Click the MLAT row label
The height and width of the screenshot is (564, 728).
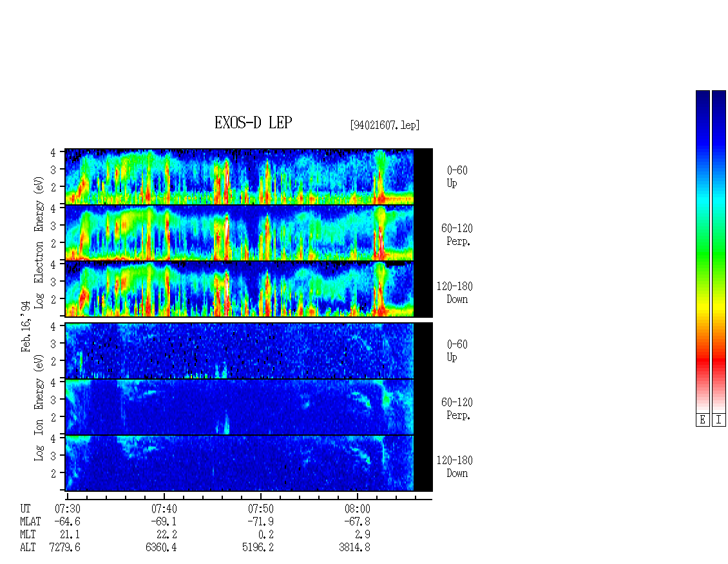30,521
